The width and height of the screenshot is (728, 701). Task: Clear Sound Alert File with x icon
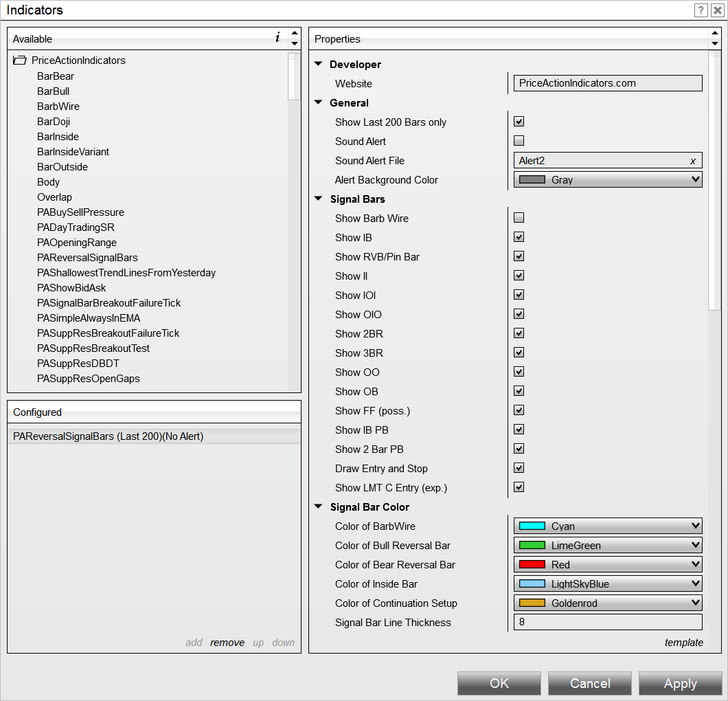pyautogui.click(x=692, y=161)
